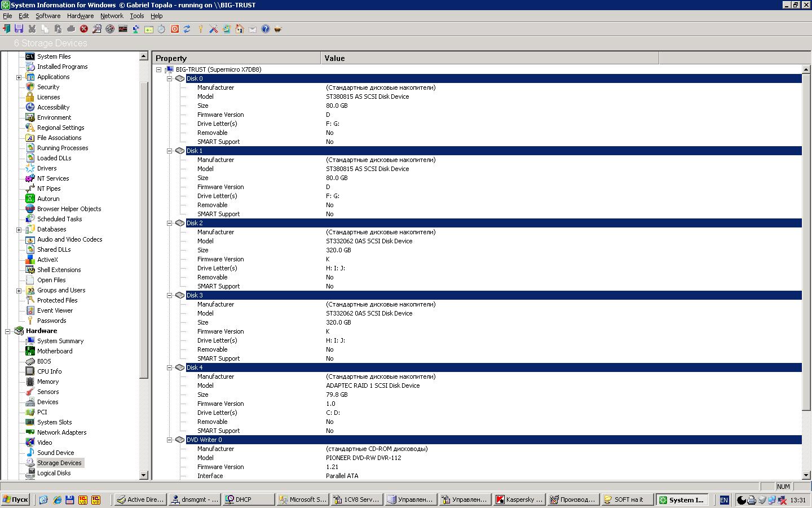Click the stopwatch toolbar icon

click(x=162, y=29)
